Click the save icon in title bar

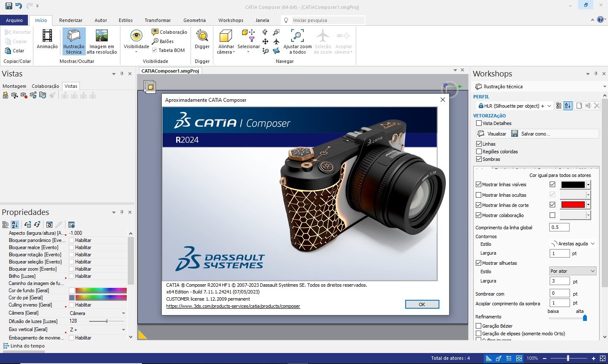click(8, 6)
